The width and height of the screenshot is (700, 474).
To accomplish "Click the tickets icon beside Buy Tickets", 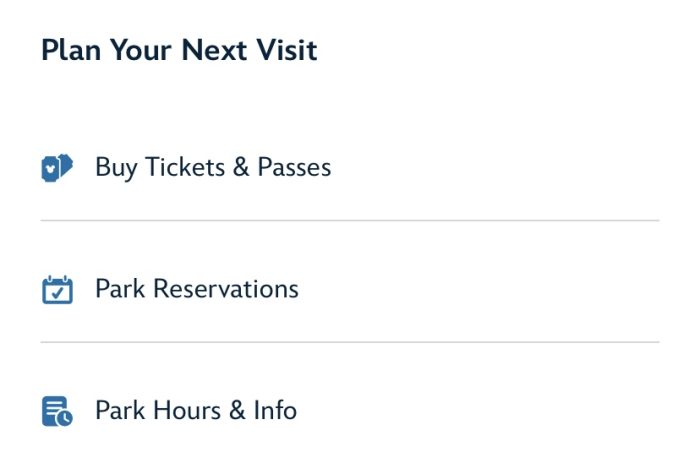I will 57,168.
